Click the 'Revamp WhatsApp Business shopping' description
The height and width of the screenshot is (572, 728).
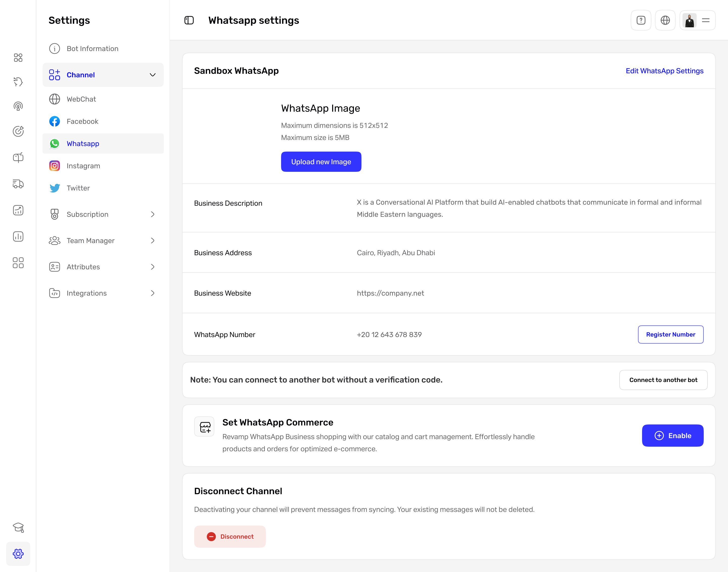pos(379,443)
